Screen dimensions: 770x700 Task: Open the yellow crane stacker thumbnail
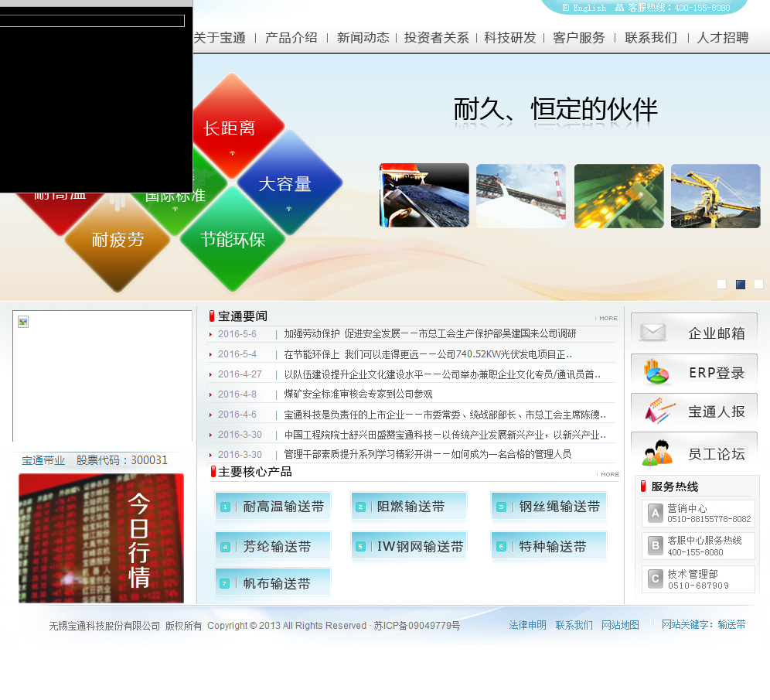click(715, 196)
